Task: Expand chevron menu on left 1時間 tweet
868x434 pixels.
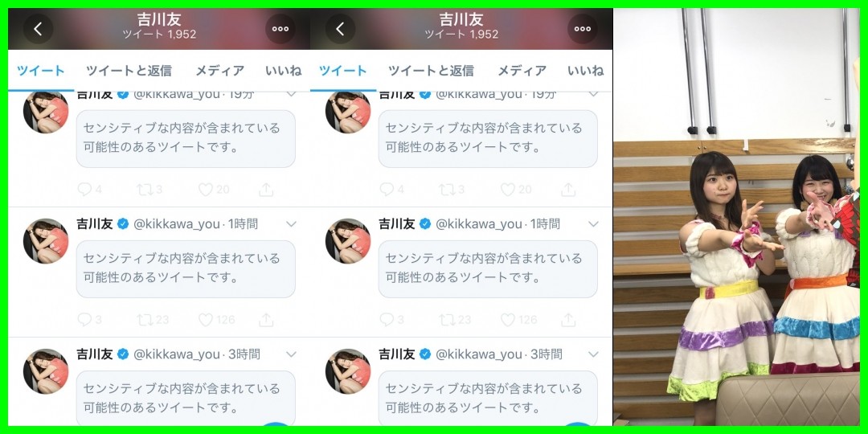Action: point(291,224)
